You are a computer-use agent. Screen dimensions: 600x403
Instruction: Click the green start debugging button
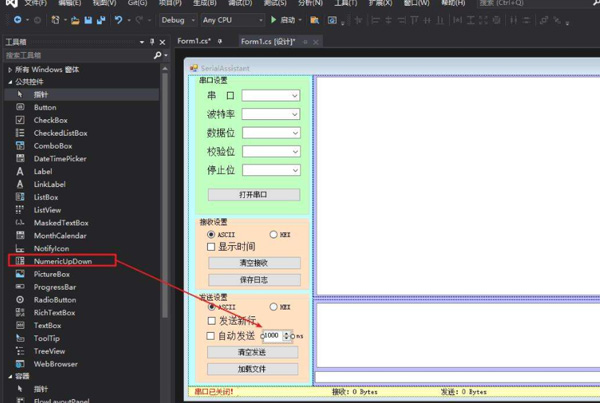point(274,20)
